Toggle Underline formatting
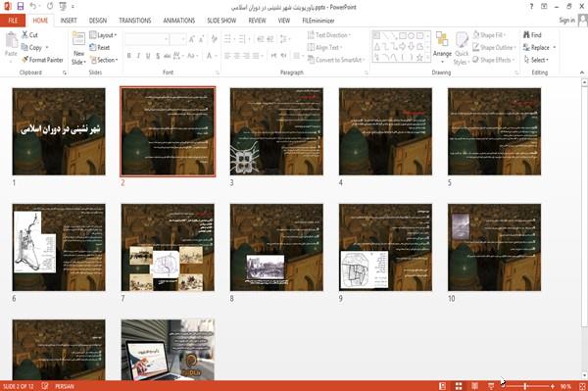Viewport: 588px width, 391px height. [148, 56]
